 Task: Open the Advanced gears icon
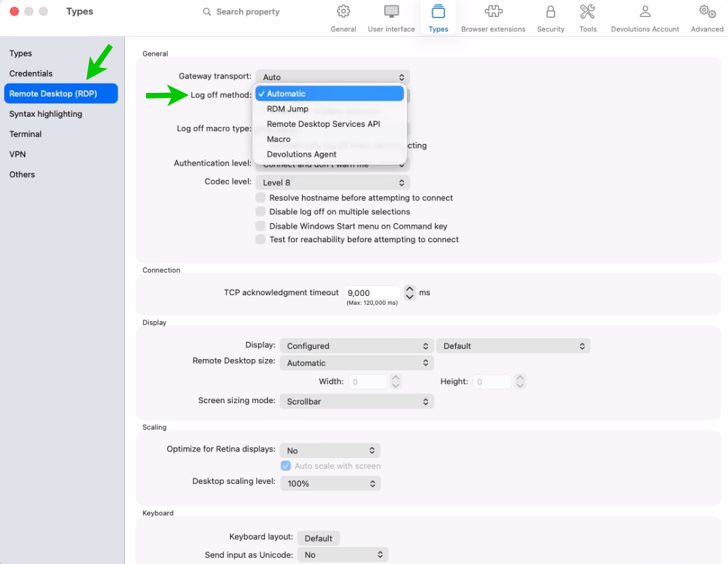(x=707, y=12)
